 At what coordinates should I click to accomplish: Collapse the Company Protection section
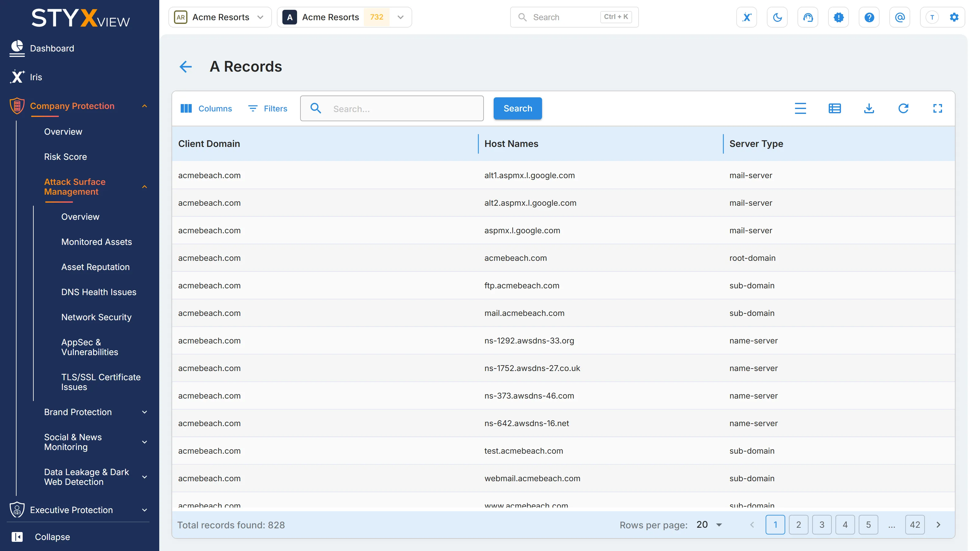(x=145, y=106)
